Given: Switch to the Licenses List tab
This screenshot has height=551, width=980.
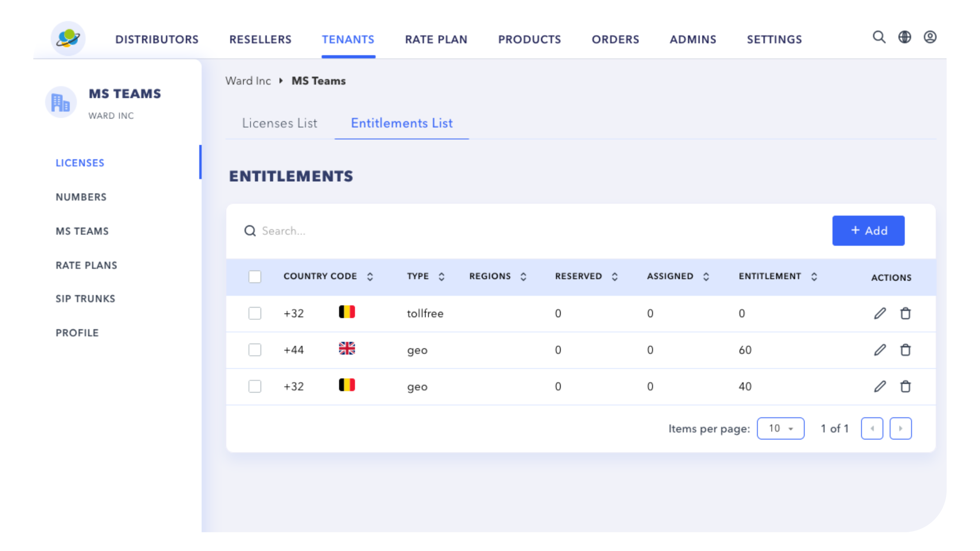Looking at the screenshot, I should point(280,123).
